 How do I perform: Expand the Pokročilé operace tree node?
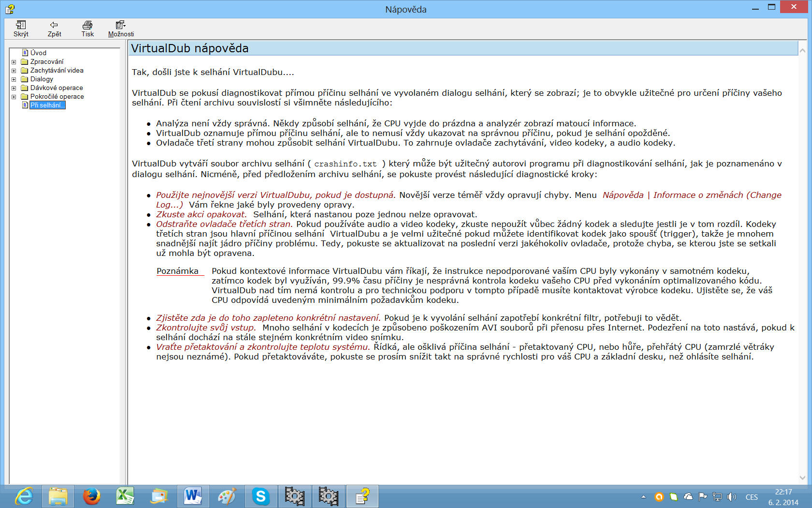[x=14, y=97]
